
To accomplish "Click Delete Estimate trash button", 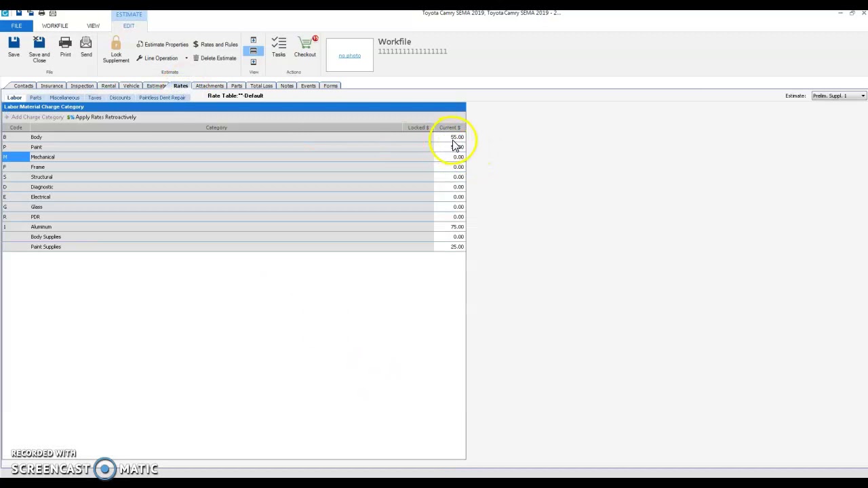I will point(214,58).
